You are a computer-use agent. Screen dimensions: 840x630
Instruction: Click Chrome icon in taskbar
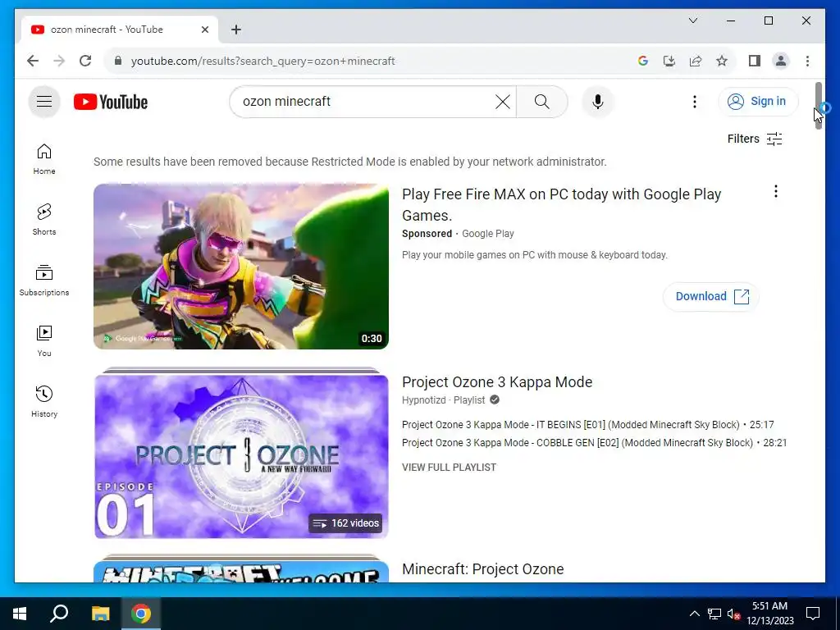point(141,614)
